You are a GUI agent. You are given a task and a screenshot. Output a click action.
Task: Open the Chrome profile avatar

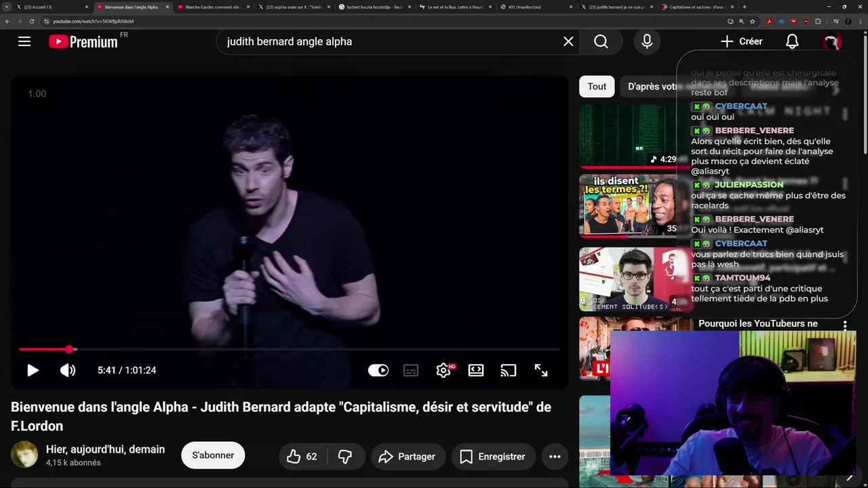click(848, 21)
